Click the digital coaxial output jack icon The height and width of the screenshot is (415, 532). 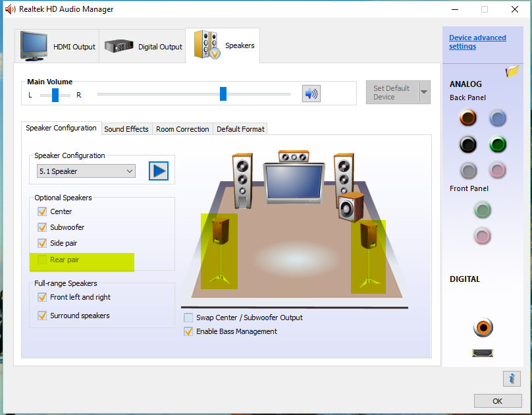(x=483, y=327)
